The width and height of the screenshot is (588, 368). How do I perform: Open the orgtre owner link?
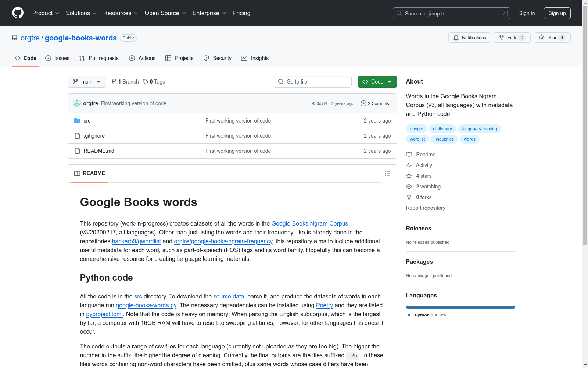point(30,38)
